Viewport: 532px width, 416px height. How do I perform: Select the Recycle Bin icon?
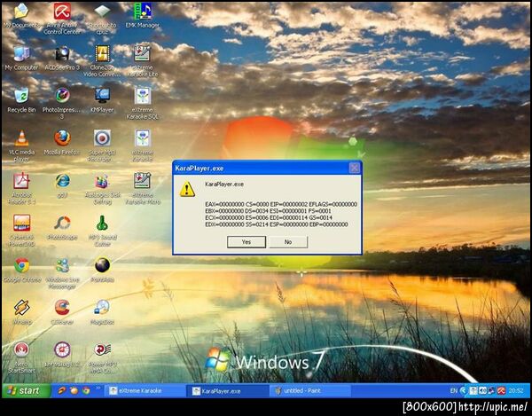coord(21,100)
